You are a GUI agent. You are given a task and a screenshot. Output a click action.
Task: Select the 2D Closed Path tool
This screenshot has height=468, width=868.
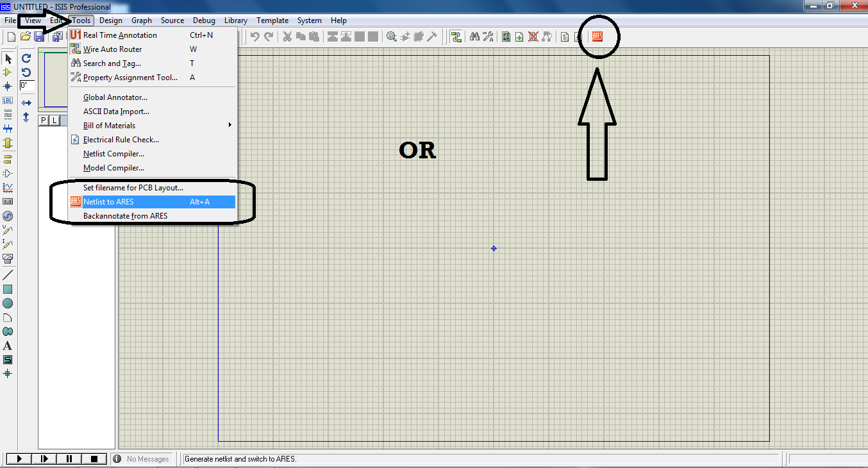click(x=8, y=331)
